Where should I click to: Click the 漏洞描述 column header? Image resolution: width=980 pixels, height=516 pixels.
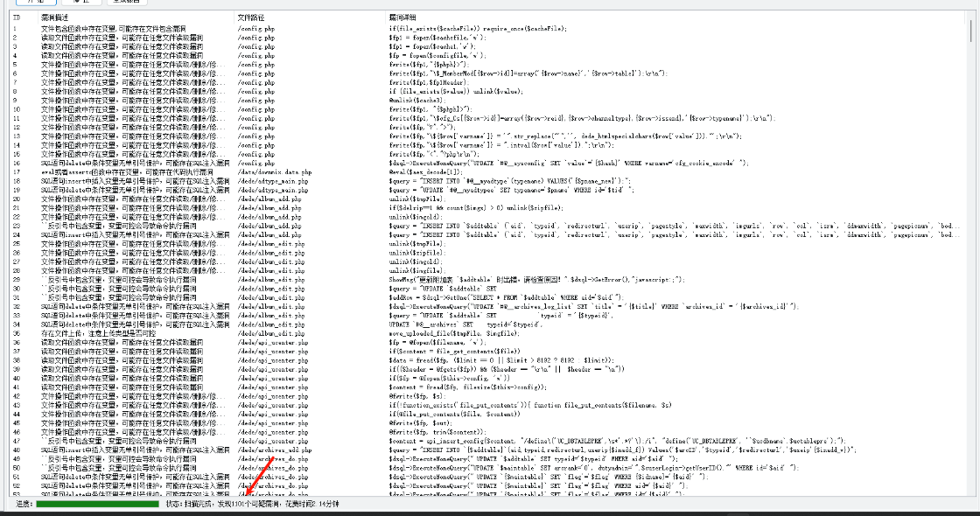(54, 18)
